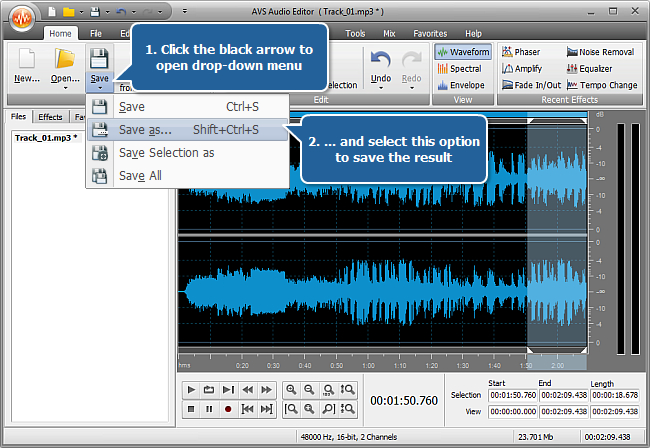The height and width of the screenshot is (448, 650).
Task: Edit the View End time field
Action: (564, 412)
